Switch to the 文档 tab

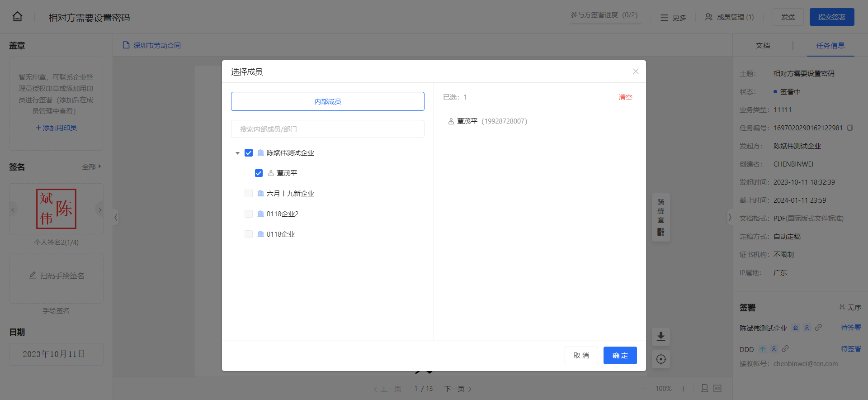click(x=763, y=46)
